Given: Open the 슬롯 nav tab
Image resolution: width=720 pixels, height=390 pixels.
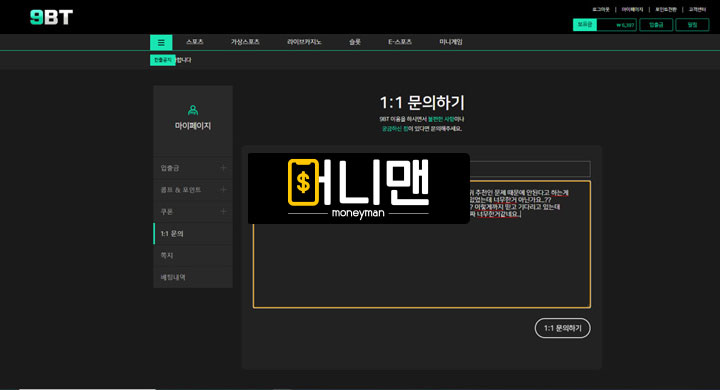Looking at the screenshot, I should click(x=355, y=42).
